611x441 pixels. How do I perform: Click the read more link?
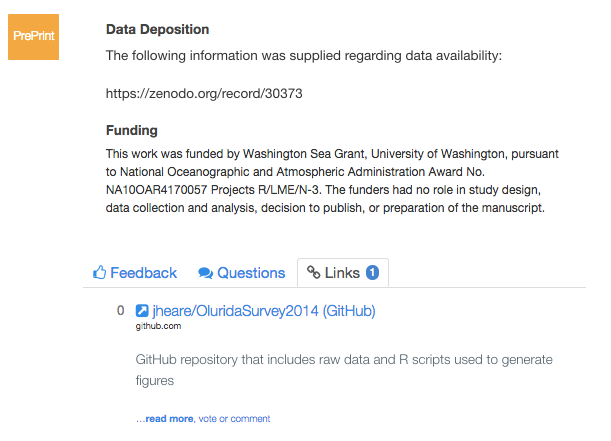click(x=164, y=419)
